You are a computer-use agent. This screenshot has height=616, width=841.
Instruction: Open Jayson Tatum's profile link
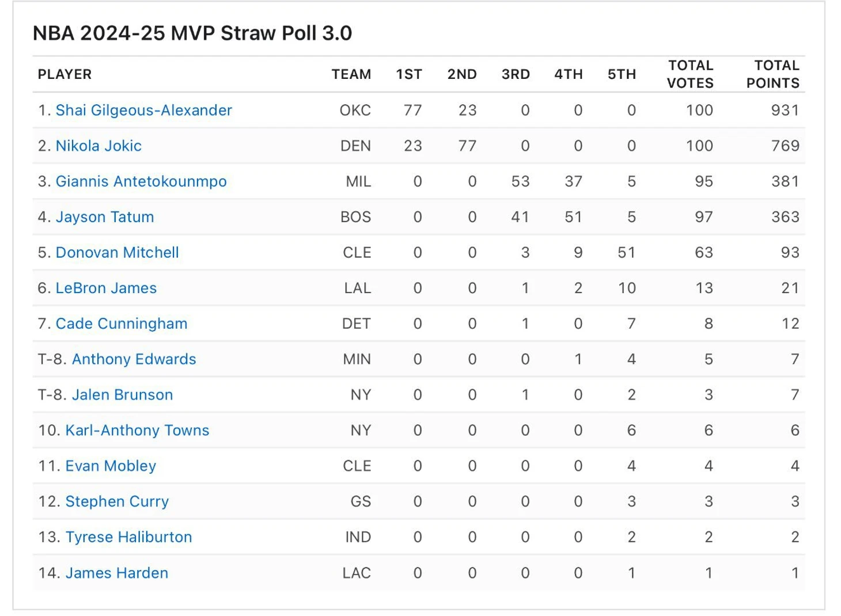pos(105,217)
